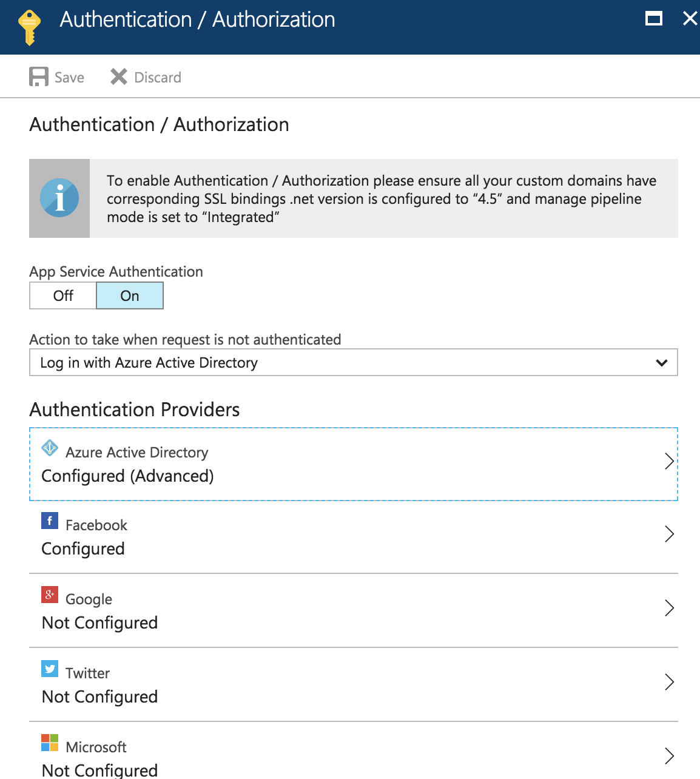Viewport: 700px width, 779px height.
Task: Click the Save label in toolbar
Action: (x=69, y=78)
